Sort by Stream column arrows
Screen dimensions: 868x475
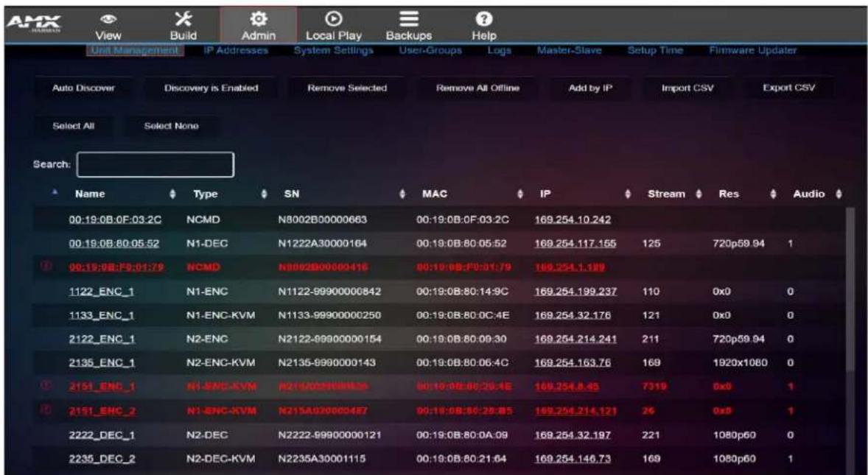click(x=699, y=194)
